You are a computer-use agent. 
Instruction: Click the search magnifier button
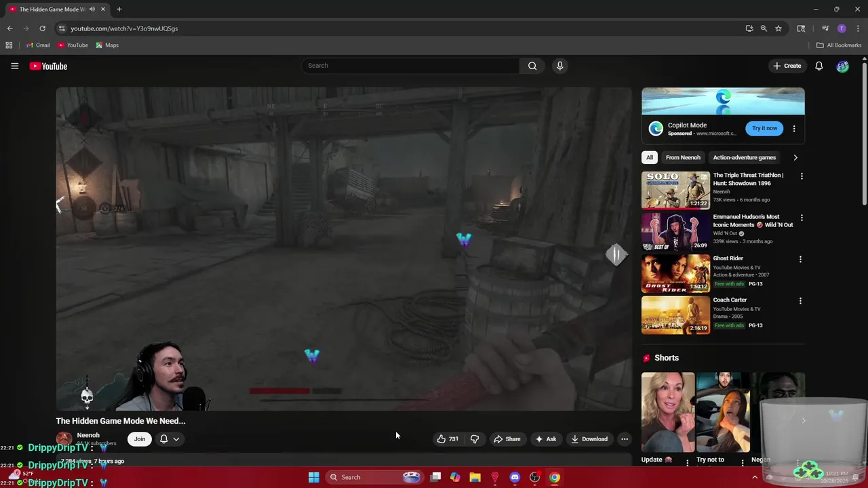[x=532, y=66]
